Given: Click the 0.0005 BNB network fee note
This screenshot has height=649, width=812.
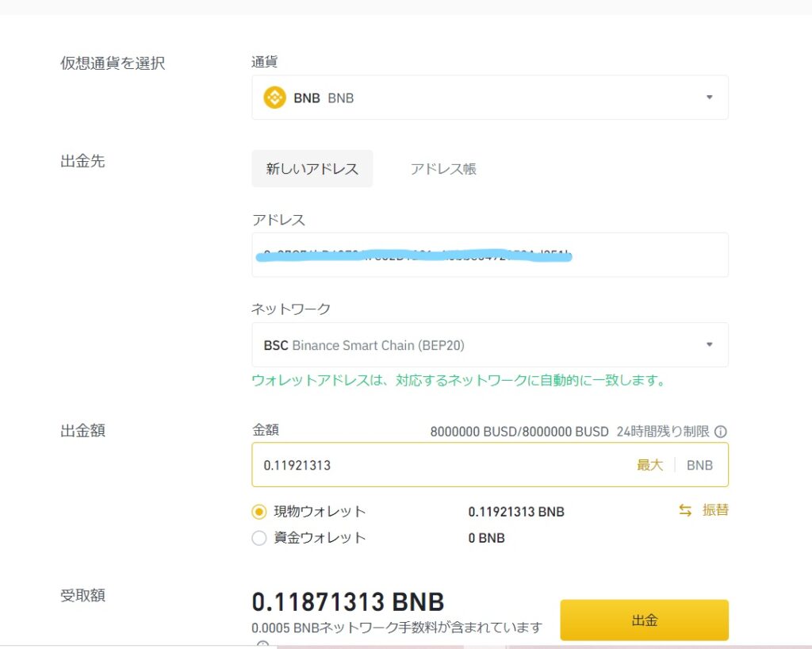Looking at the screenshot, I should tap(396, 628).
